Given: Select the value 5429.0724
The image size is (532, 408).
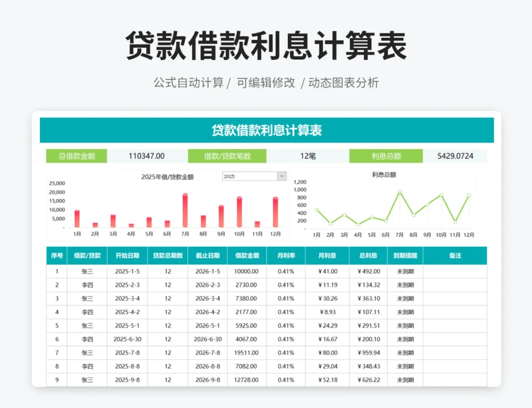Looking at the screenshot, I should coord(455,156).
